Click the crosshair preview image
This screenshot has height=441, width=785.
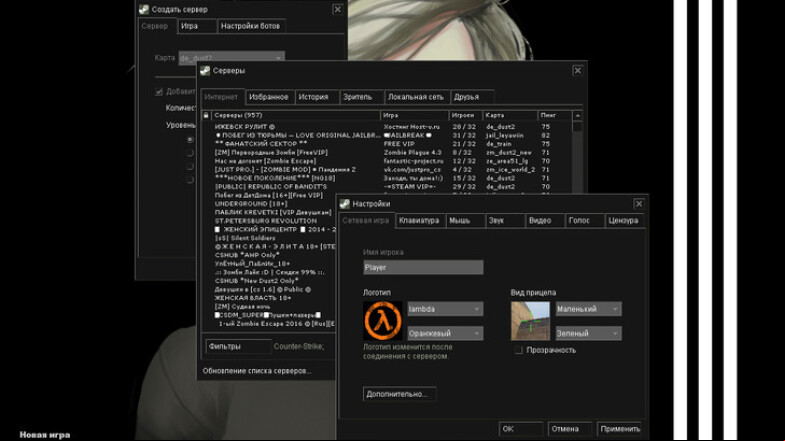click(530, 321)
